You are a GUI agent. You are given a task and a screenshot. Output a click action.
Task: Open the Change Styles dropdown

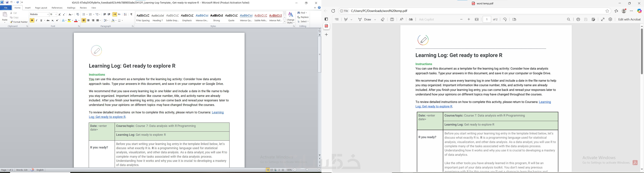(x=291, y=18)
